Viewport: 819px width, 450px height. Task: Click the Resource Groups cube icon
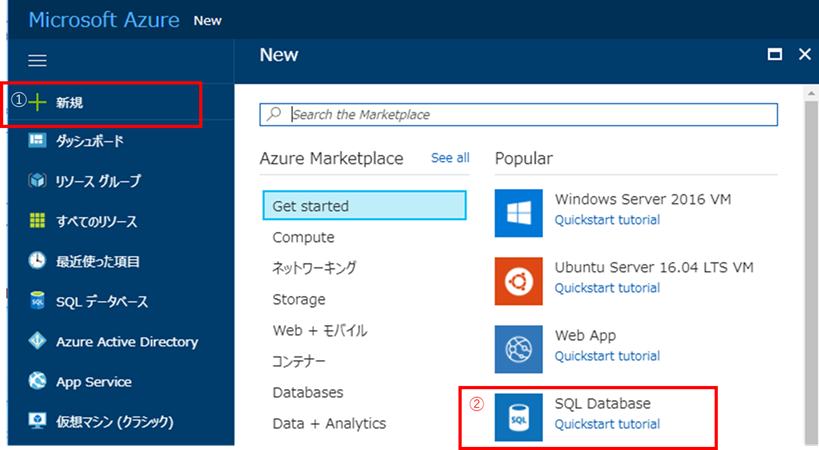(38, 181)
